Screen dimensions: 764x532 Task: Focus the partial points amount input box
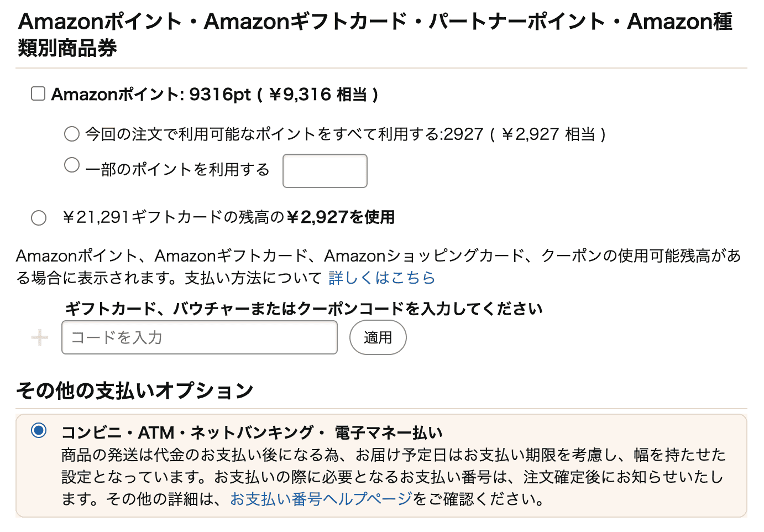point(325,170)
